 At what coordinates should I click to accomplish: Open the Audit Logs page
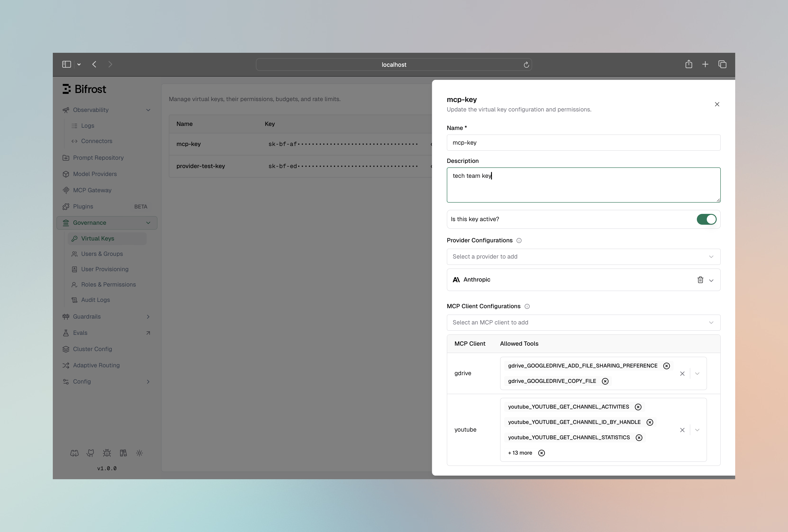[x=95, y=300]
